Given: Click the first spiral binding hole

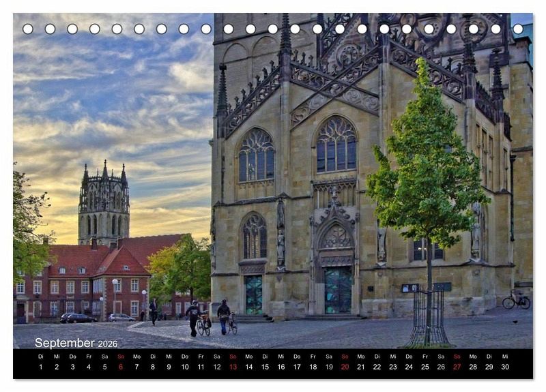Looking at the screenshot, I should [28, 29].
